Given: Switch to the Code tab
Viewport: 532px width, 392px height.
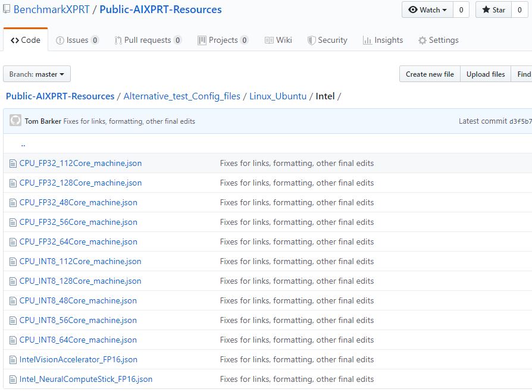Looking at the screenshot, I should tap(26, 40).
